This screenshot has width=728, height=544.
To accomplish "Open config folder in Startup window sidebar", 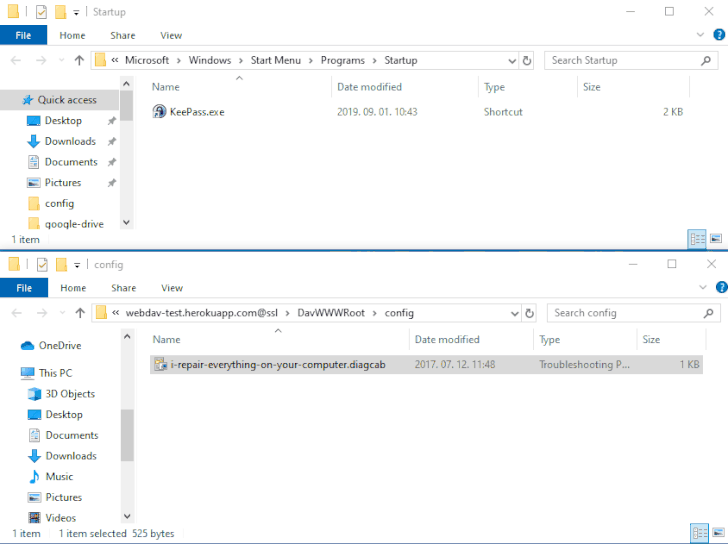I will (x=59, y=203).
